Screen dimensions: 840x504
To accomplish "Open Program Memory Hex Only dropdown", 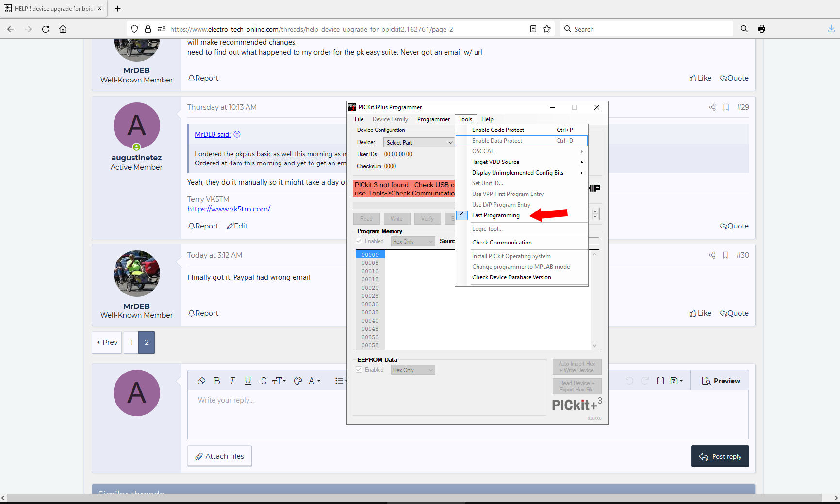I will click(413, 242).
